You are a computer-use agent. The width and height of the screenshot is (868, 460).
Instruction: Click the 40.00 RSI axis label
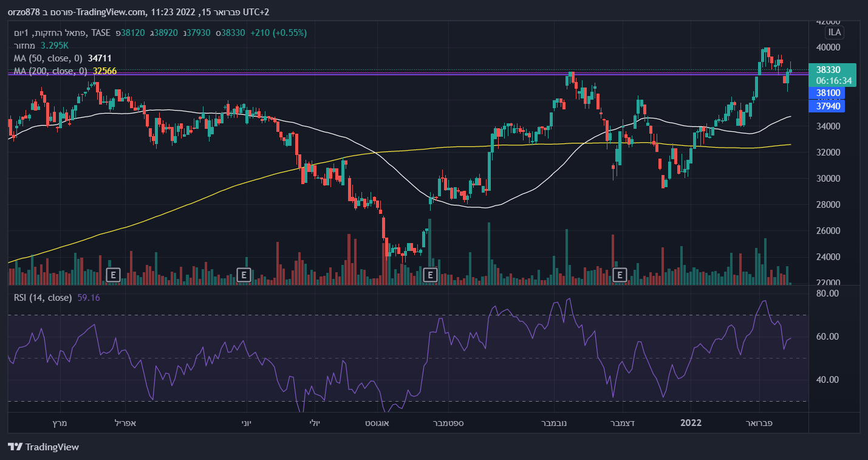click(827, 380)
